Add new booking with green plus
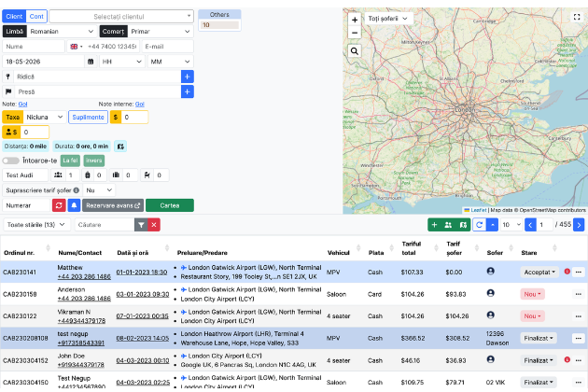Image resolution: width=588 pixels, height=392 pixels. click(434, 225)
